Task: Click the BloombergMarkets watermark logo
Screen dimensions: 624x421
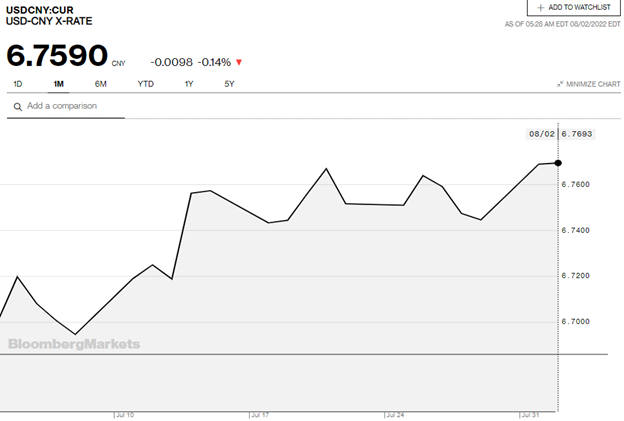Action: coord(74,344)
